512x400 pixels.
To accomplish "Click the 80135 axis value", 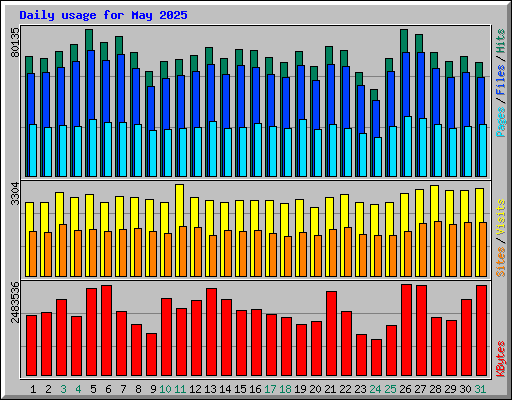I will pos(15,42).
